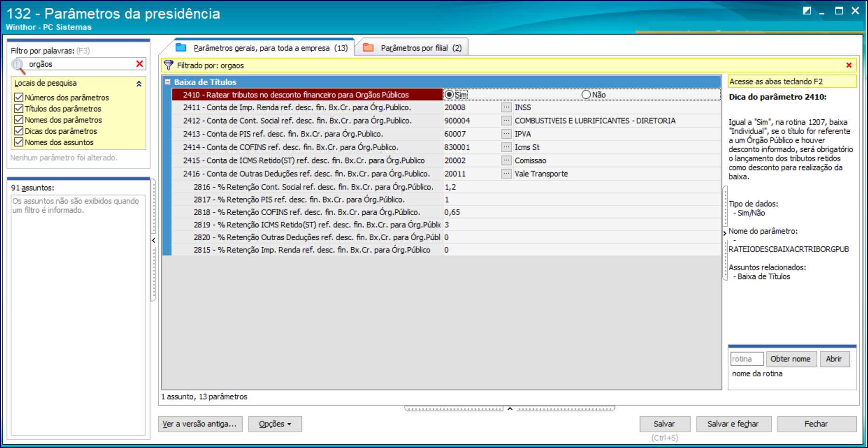This screenshot has height=448, width=868.
Task: Click the window restore-down icon in title bar
Action: tap(807, 11)
